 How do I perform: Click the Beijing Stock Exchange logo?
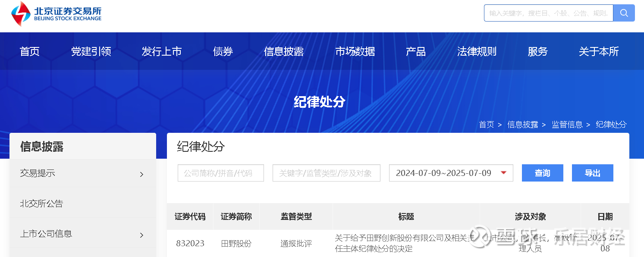tap(57, 13)
